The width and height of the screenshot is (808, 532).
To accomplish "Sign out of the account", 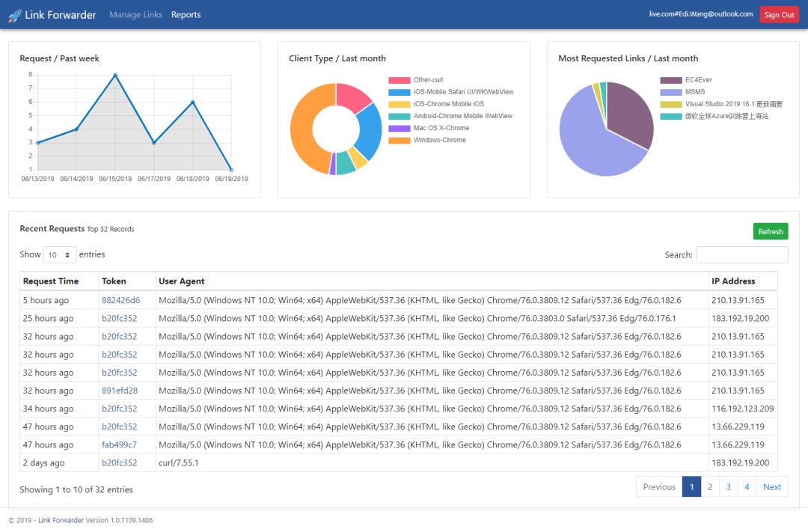I will (x=779, y=15).
